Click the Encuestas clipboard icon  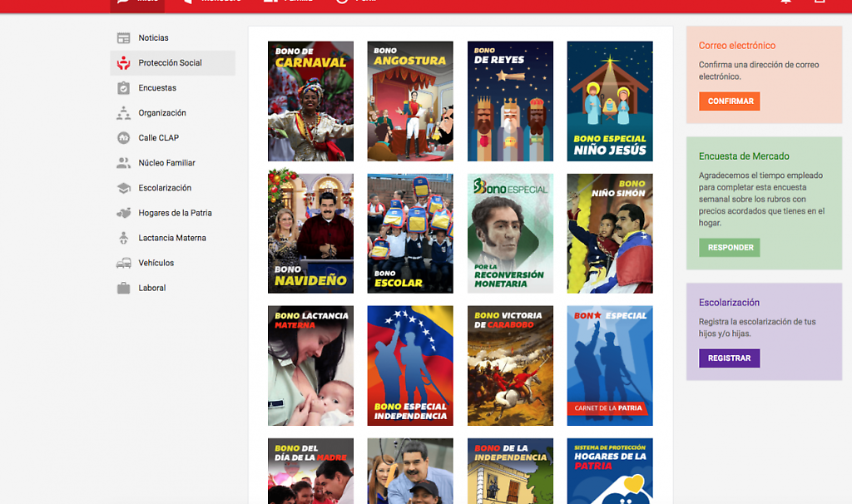[x=123, y=88]
